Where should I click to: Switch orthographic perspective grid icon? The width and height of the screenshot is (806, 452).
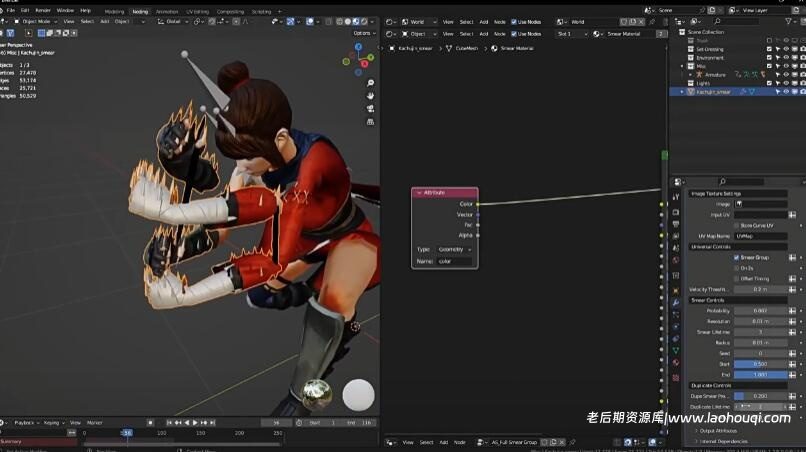point(370,122)
